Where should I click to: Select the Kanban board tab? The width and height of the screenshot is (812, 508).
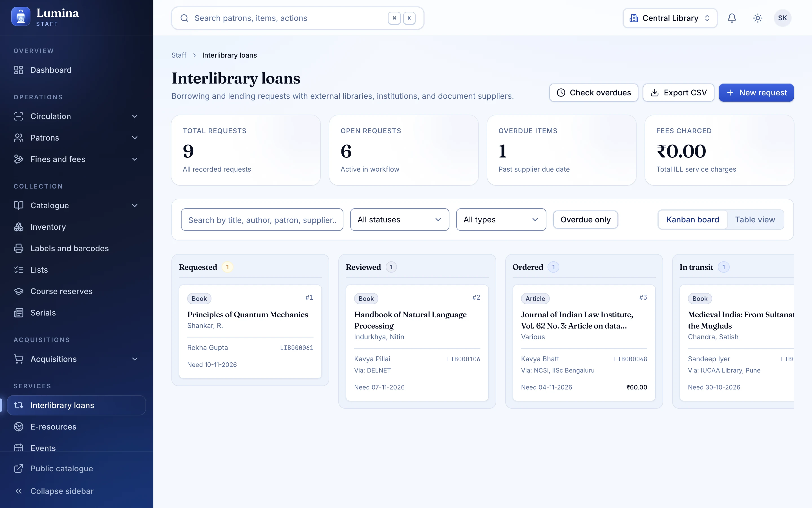click(x=692, y=220)
